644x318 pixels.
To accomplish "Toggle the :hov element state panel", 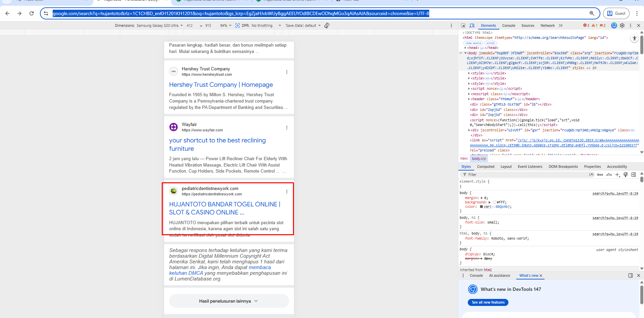I will (600, 175).
